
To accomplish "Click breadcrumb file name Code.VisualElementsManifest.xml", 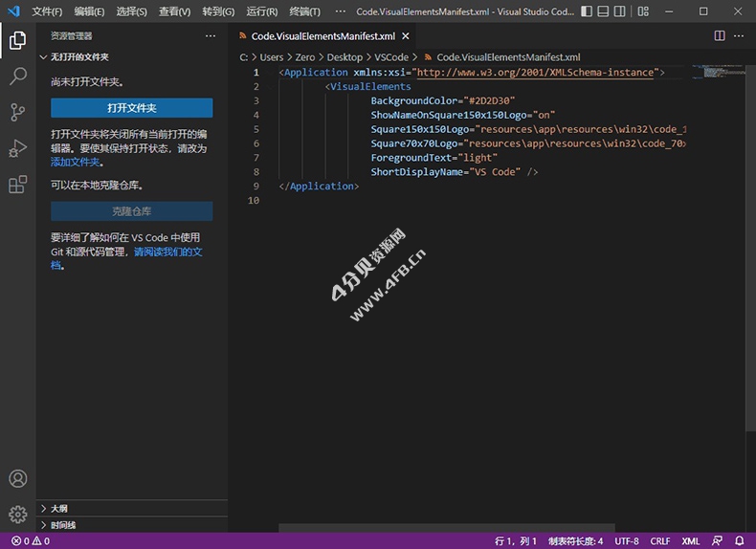I will 508,57.
